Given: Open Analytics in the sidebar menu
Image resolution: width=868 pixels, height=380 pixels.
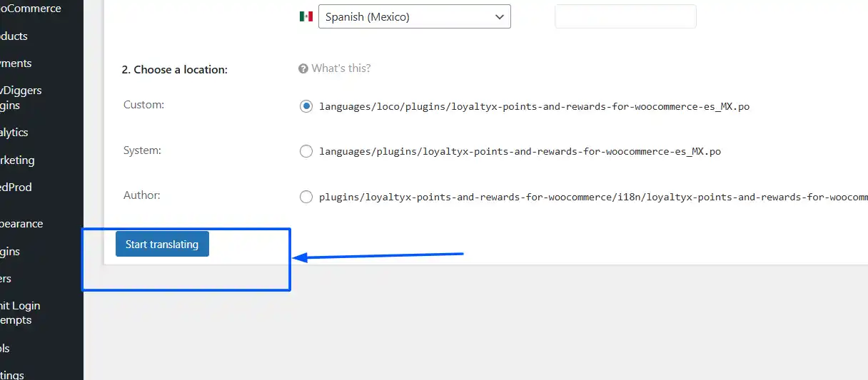Looking at the screenshot, I should coord(14,132).
